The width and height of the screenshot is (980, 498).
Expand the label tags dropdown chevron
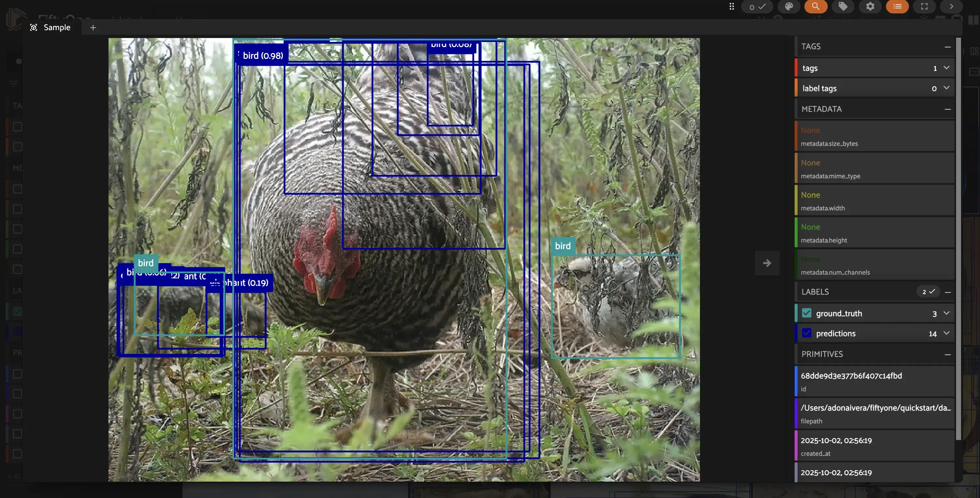(x=946, y=88)
